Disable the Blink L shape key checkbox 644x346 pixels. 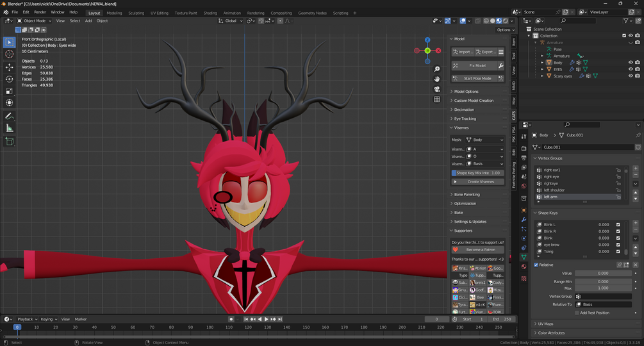[618, 225]
